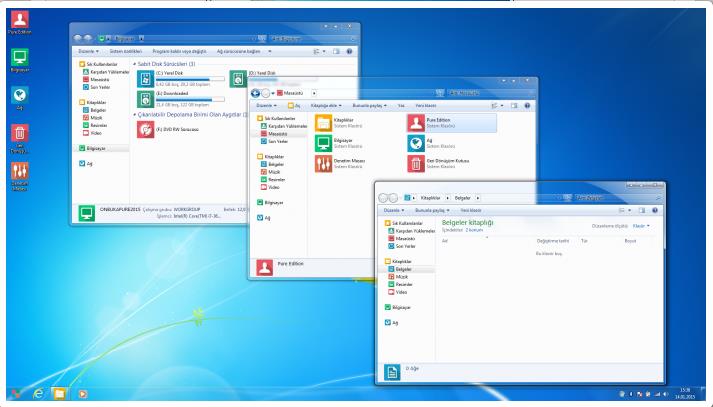Screen dimensions: 713x407
Task: Open the Ağ item in Masaüstü window content
Action: [x=416, y=143]
